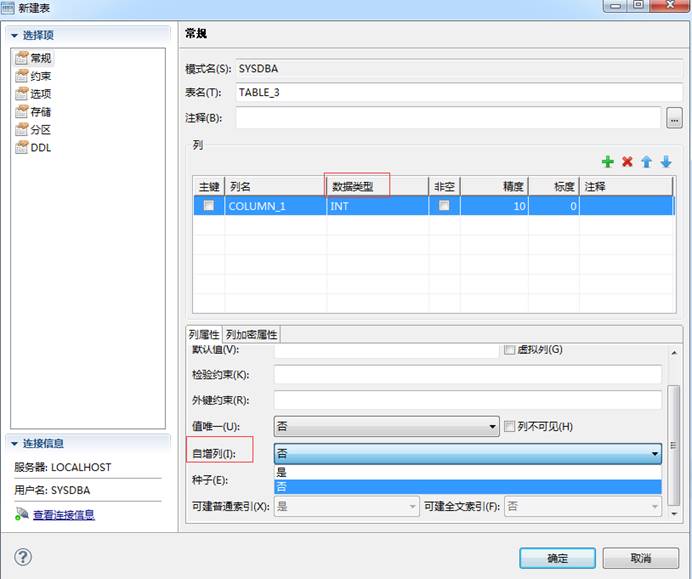Toggle primary key checkbox for COLUMN_1
Viewport: 692px width, 579px height.
click(209, 206)
